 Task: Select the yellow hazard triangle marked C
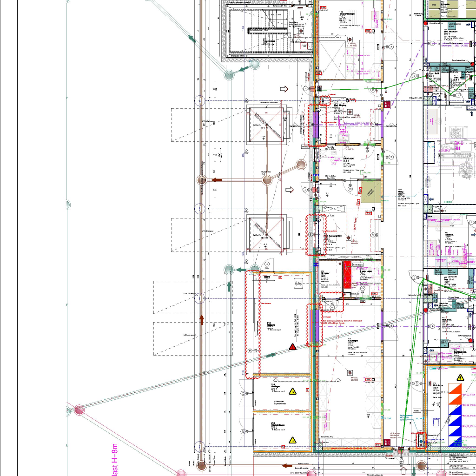click(x=292, y=440)
